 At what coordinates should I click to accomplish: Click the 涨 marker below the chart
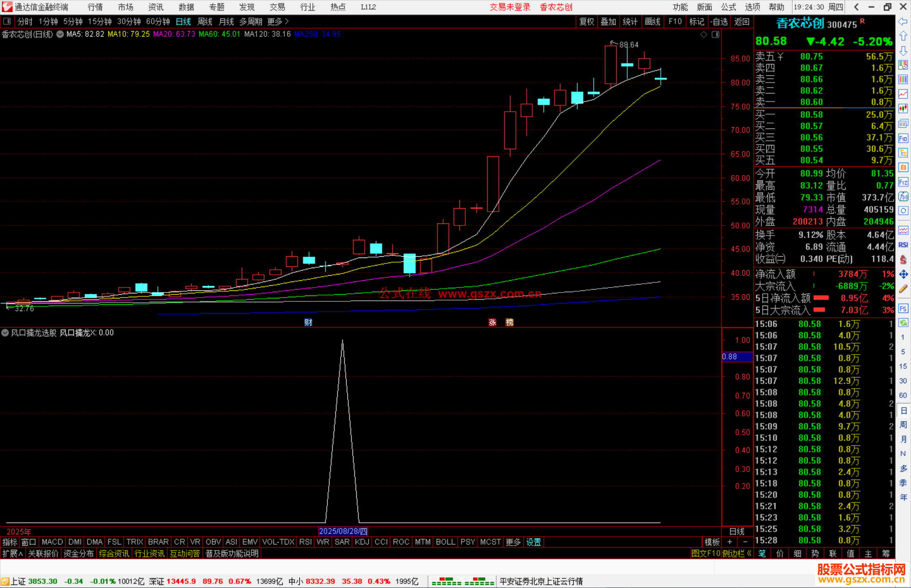pyautogui.click(x=492, y=322)
